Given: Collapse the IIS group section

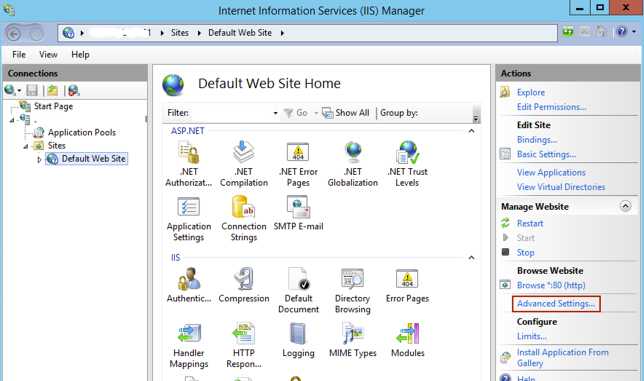Looking at the screenshot, I should [x=472, y=258].
